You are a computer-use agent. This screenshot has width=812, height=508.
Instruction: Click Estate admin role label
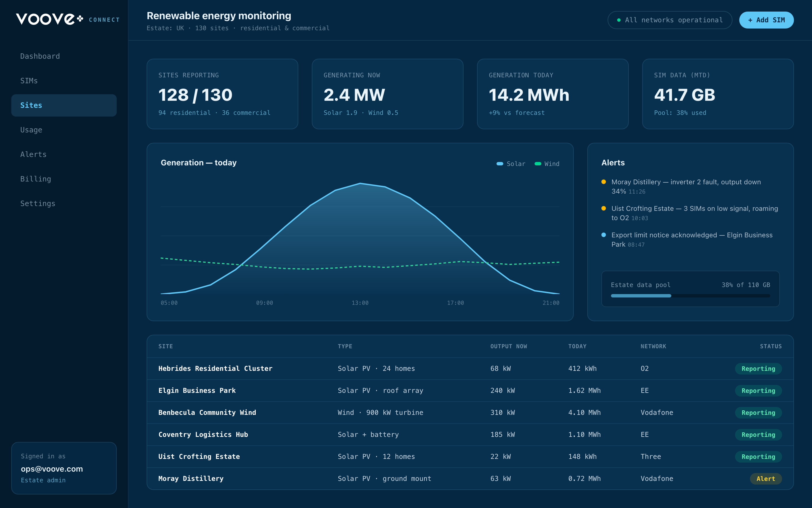coord(43,480)
